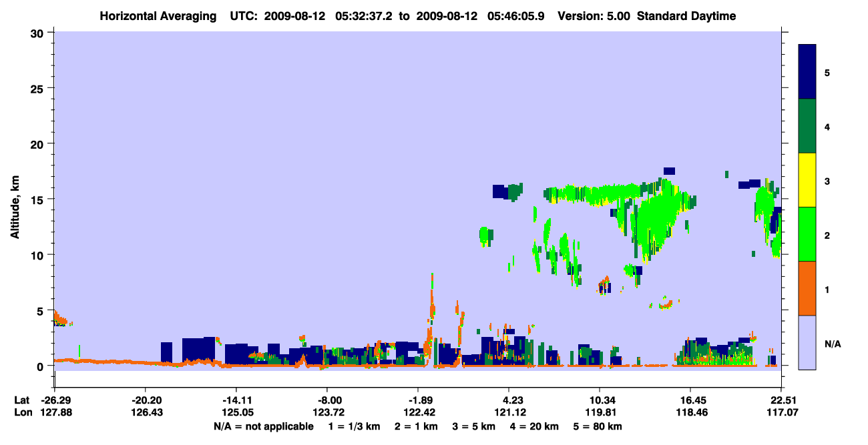The height and width of the screenshot is (445, 868).
Task: Click the tall orange plume near latitude -1.89
Action: pos(431,314)
